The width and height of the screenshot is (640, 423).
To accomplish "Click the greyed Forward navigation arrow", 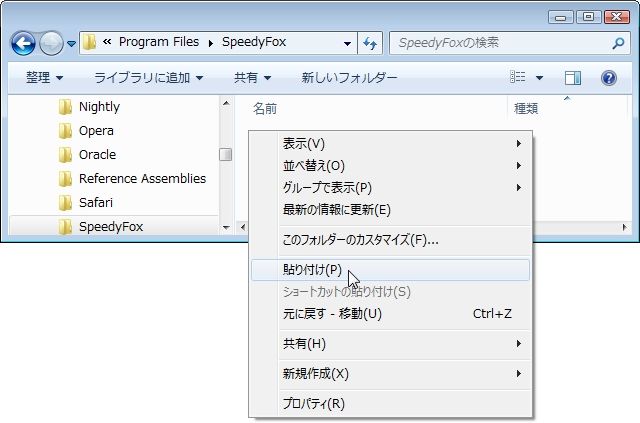I will click(x=51, y=43).
